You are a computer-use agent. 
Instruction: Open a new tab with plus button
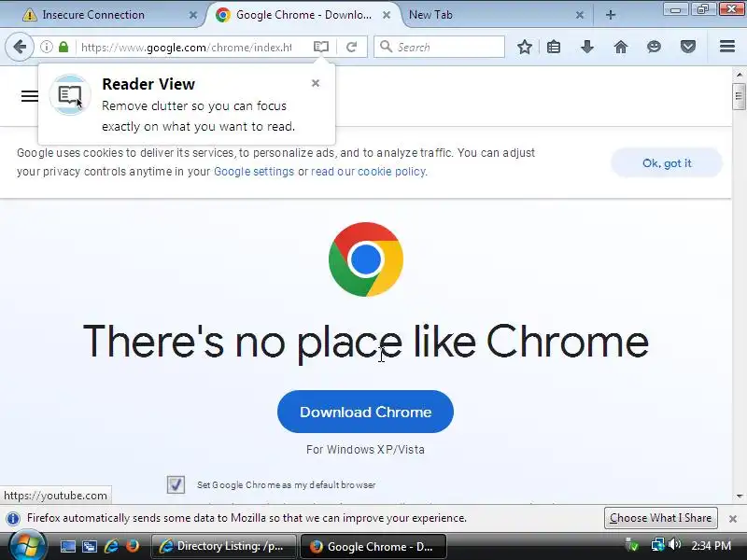click(611, 15)
